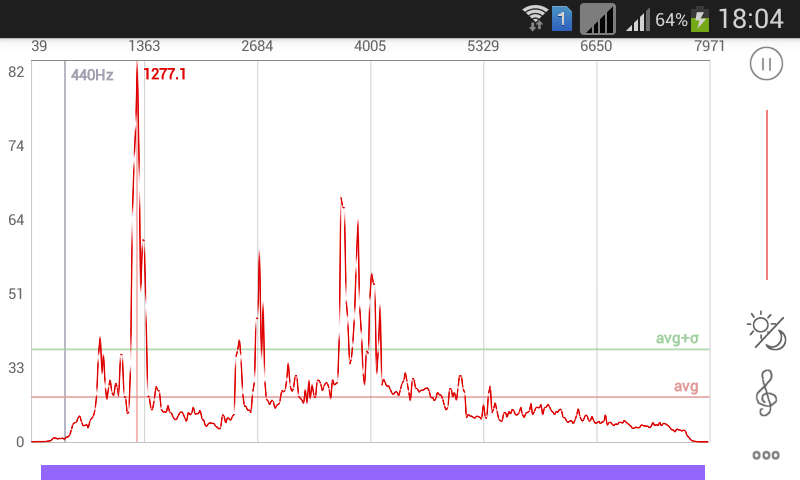Viewport: 800px width, 480px height.
Task: Tap the 2684 frequency axis label
Action: pyautogui.click(x=257, y=46)
